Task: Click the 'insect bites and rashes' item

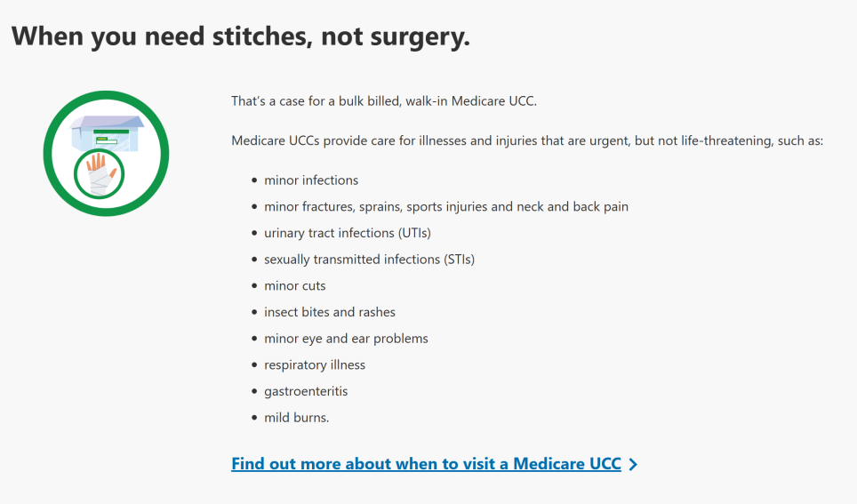Action: click(330, 312)
